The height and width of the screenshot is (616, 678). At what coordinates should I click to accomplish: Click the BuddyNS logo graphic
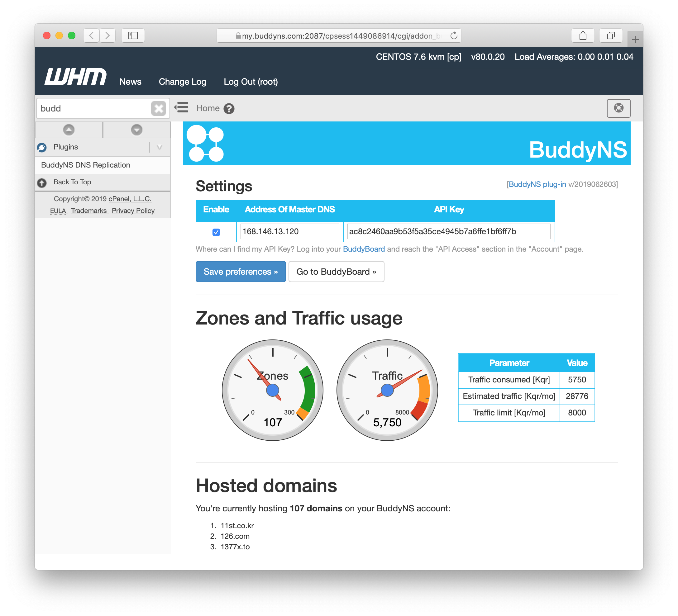pos(205,143)
